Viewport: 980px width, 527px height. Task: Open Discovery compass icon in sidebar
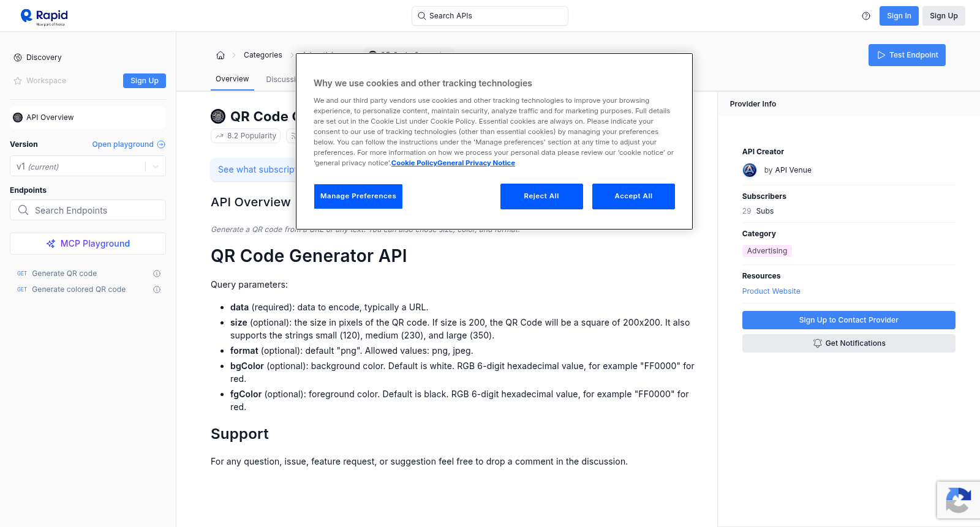[18, 58]
